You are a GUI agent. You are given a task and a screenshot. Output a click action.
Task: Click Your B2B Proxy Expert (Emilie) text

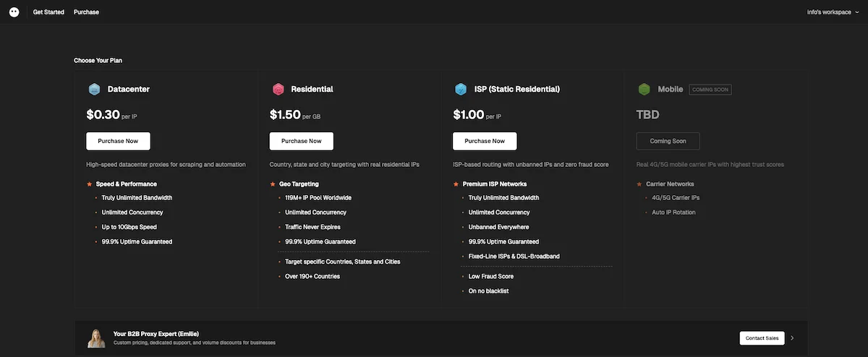pos(155,334)
